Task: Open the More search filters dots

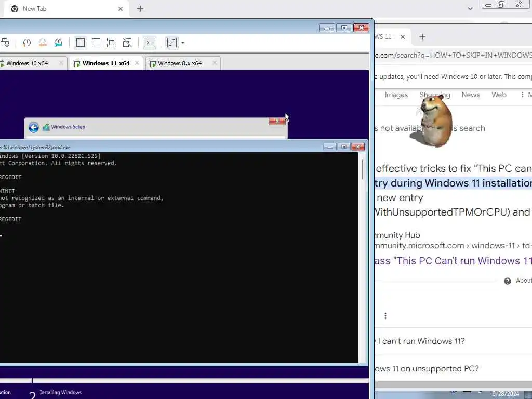Action: (x=523, y=95)
